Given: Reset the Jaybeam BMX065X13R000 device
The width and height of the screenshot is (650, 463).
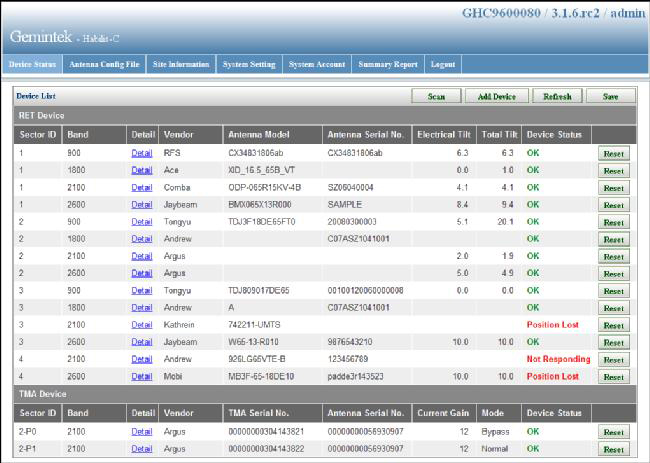Looking at the screenshot, I should point(614,205).
